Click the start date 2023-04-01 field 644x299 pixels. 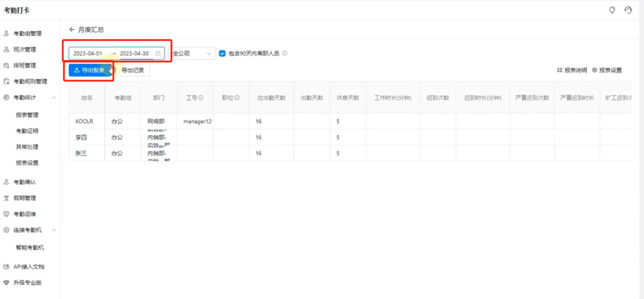point(88,53)
